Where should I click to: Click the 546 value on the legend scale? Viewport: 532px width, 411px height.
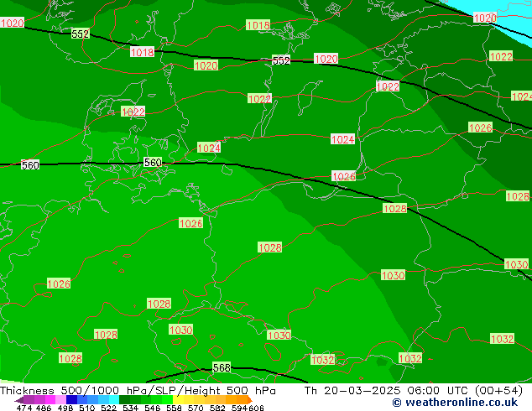(153, 408)
